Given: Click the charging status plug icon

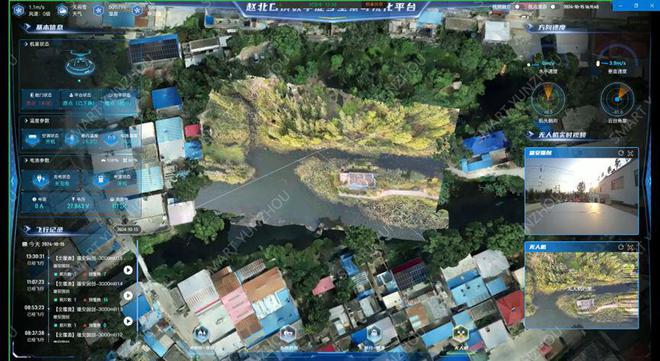Looking at the screenshot, I should (40, 180).
